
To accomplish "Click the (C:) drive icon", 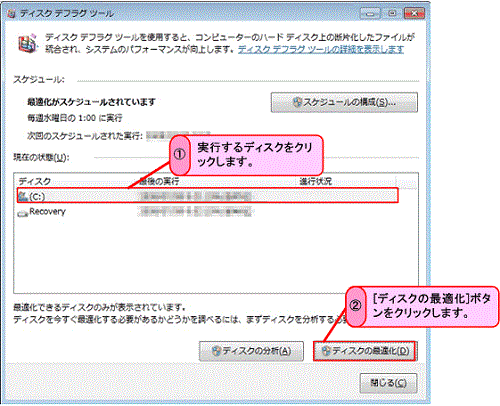I will (x=23, y=196).
